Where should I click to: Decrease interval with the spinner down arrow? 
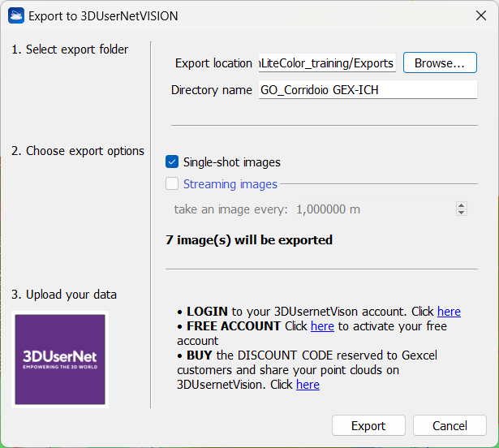coord(462,213)
